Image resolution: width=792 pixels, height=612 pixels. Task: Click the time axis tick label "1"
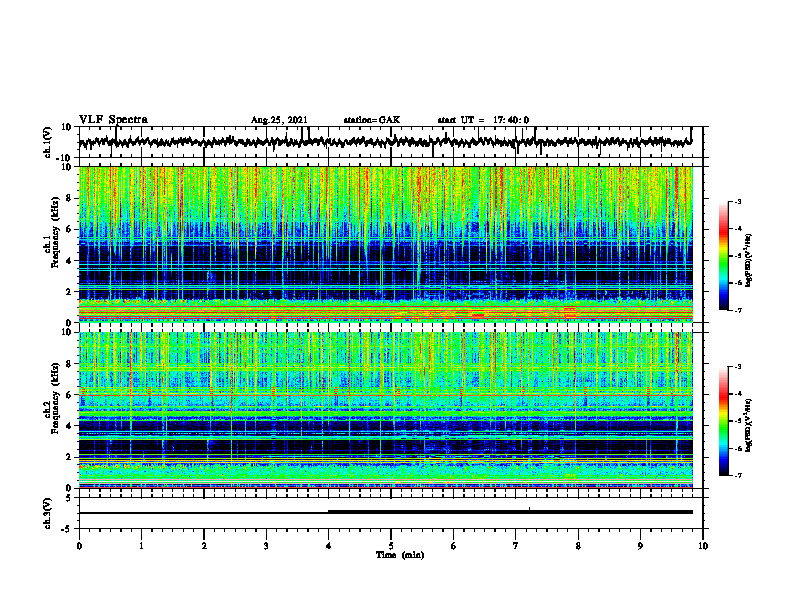(141, 546)
